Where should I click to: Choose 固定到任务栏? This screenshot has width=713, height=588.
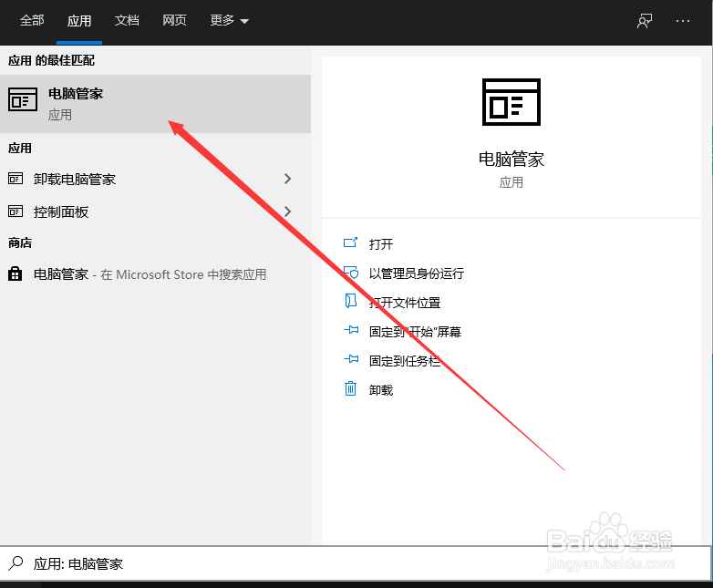404,361
